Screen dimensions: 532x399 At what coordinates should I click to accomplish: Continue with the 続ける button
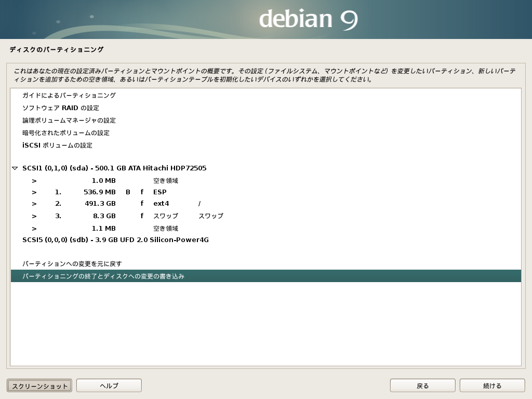[x=493, y=386]
